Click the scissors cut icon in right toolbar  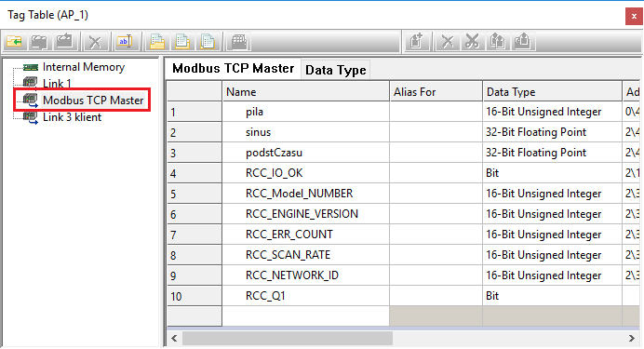pos(473,42)
